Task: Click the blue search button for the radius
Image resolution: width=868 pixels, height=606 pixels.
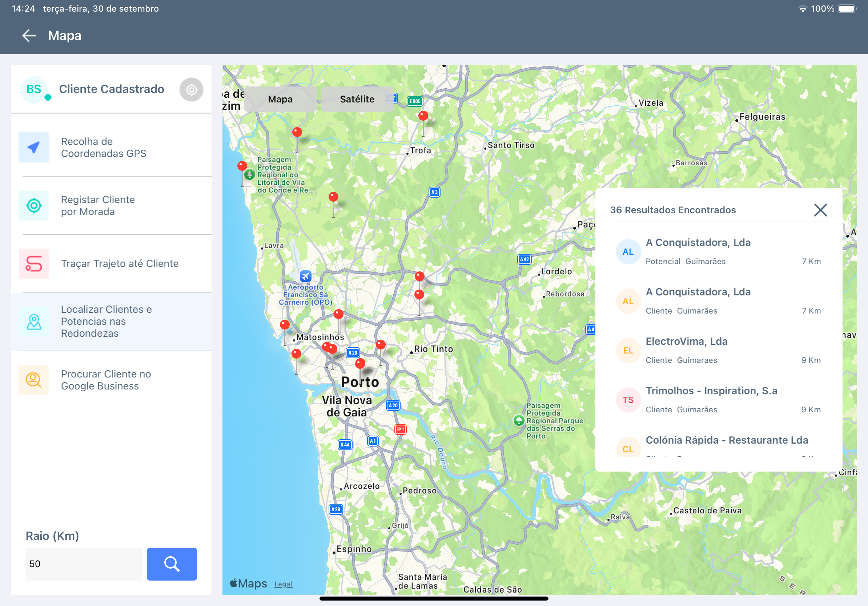Action: (x=172, y=564)
